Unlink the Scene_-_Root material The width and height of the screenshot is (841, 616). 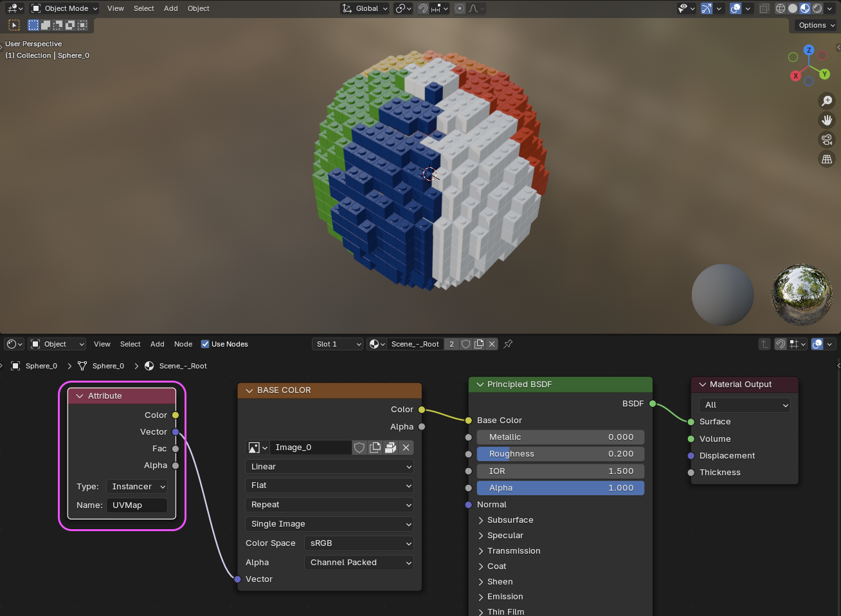(x=492, y=344)
